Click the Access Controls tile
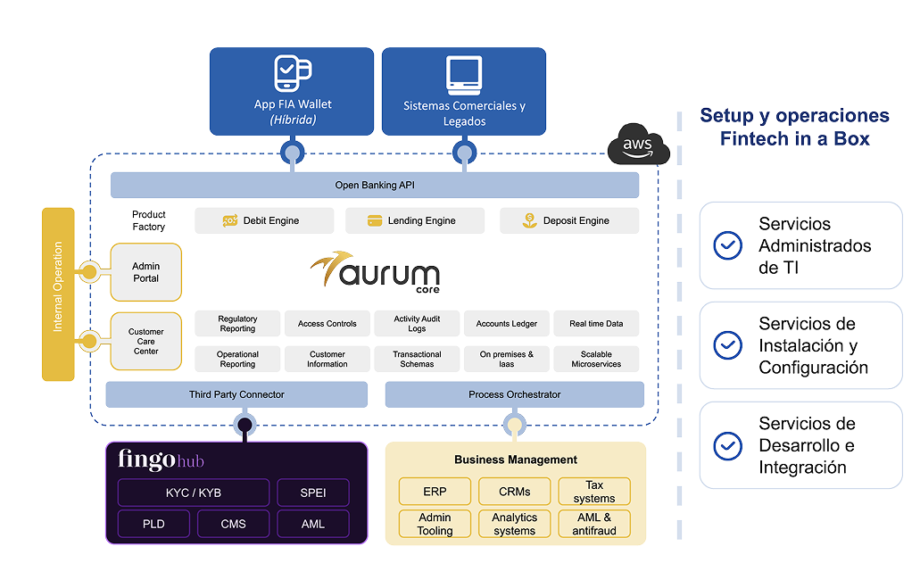This screenshot has width=920, height=588. tap(327, 323)
